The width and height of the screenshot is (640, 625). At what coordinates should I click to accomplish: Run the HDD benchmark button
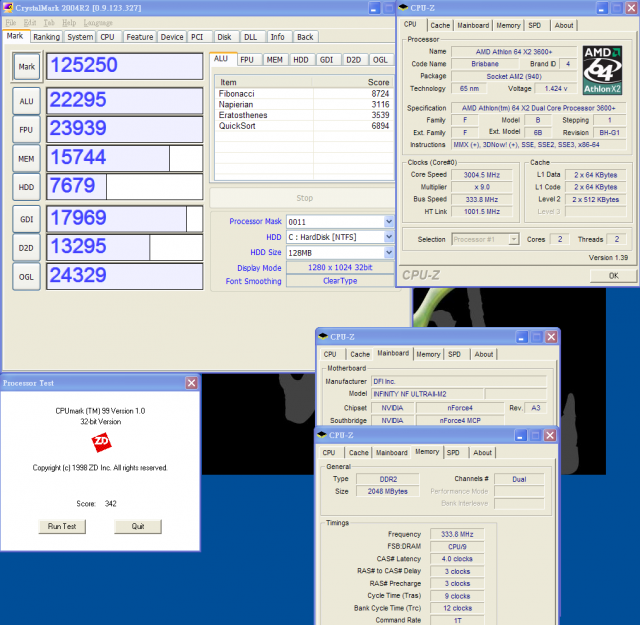(x=27, y=187)
